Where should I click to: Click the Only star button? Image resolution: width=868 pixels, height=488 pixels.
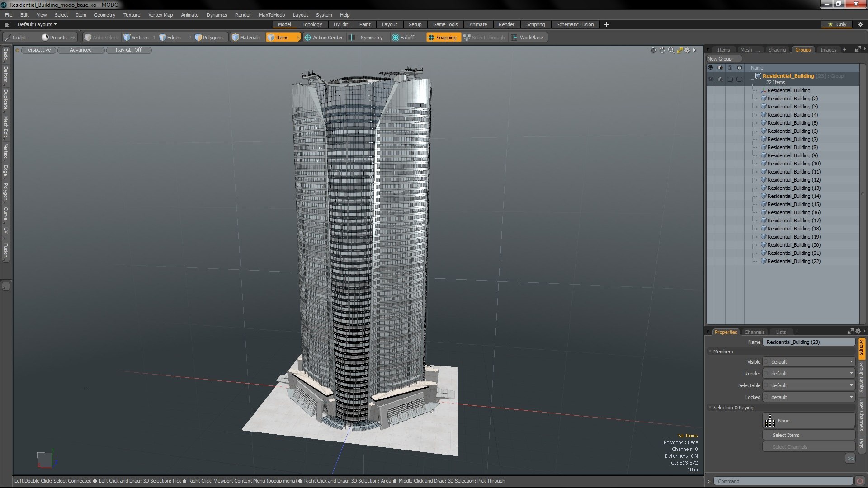pyautogui.click(x=837, y=24)
